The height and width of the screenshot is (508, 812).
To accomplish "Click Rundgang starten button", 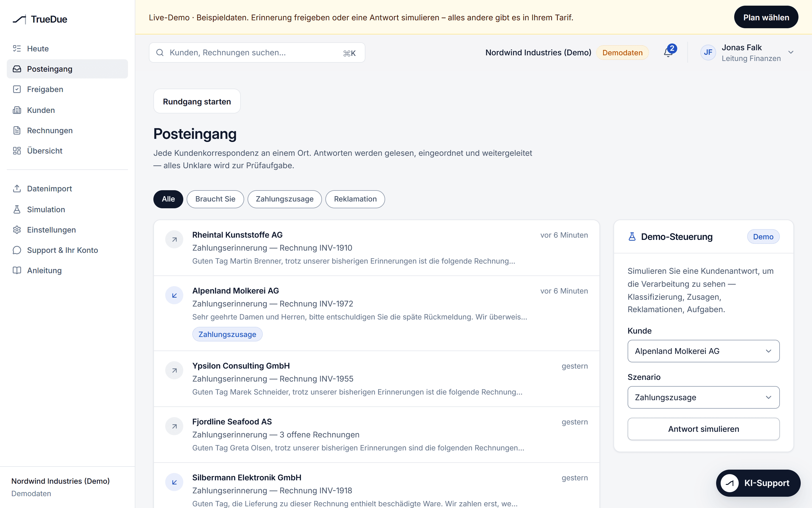I will pos(197,101).
